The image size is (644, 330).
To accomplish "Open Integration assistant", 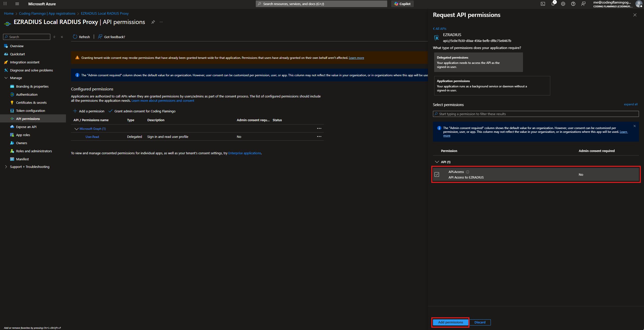I will point(25,62).
